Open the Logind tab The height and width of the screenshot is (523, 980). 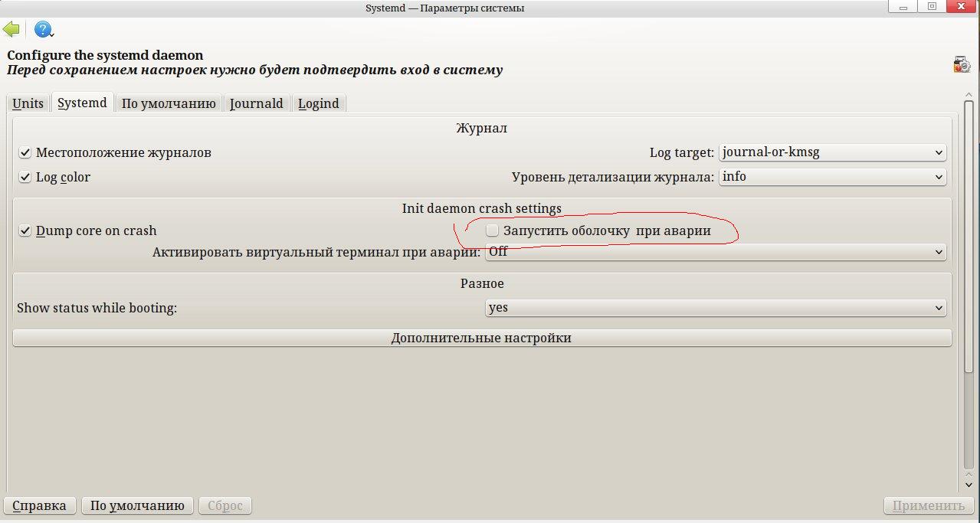coord(319,103)
